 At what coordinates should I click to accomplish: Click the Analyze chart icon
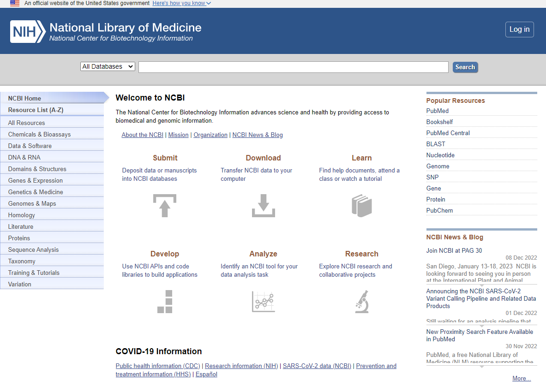tap(263, 302)
